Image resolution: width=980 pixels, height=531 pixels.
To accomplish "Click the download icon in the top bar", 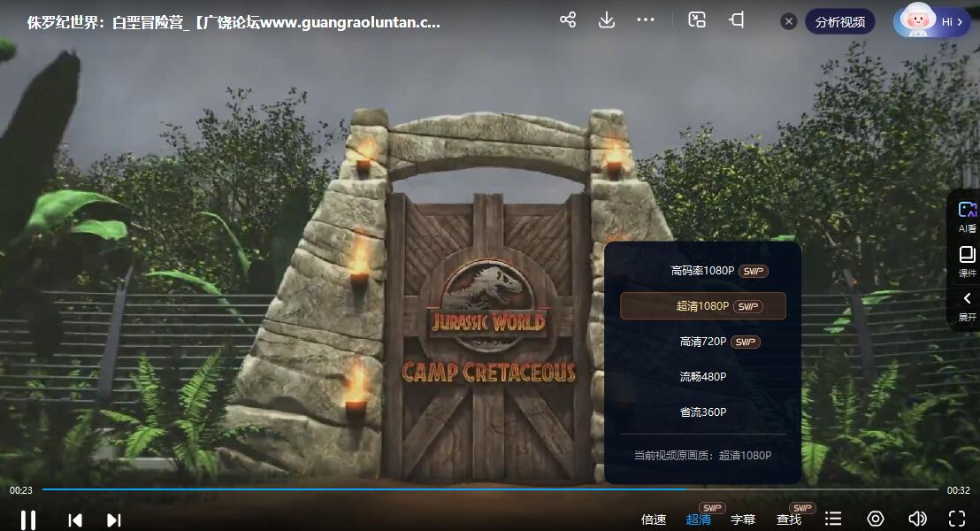I will [x=606, y=20].
